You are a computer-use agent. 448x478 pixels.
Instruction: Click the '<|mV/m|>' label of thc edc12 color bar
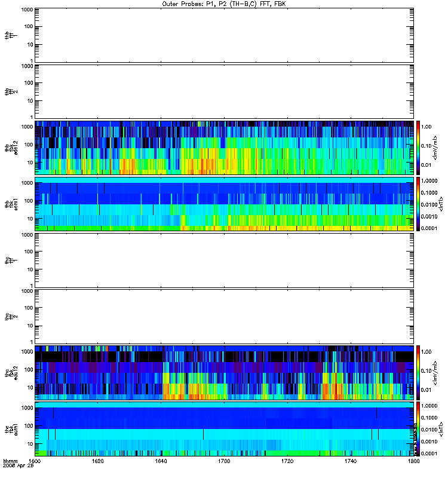point(435,373)
